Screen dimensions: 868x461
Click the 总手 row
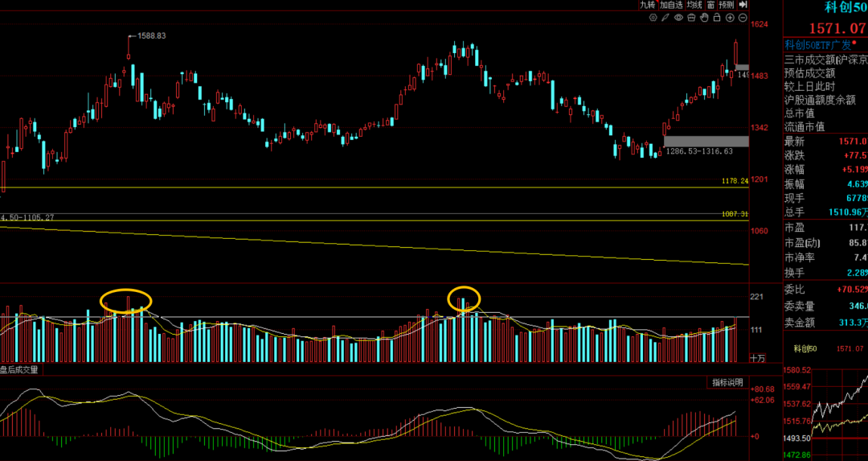tap(825, 212)
